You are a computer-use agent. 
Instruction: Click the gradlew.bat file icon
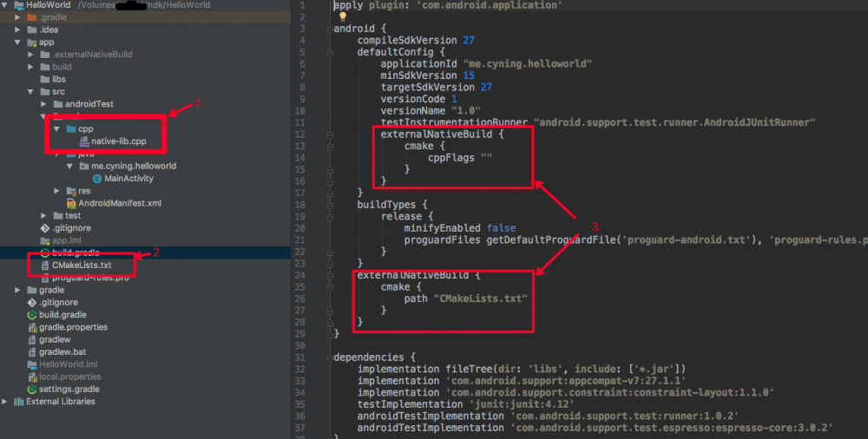tap(31, 352)
